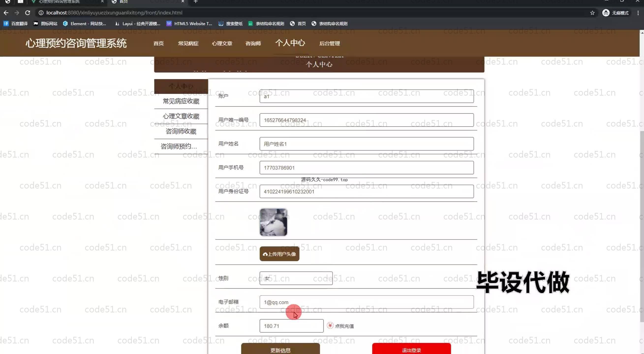The image size is (644, 354).
Task: Select 个人中心 in the left sidebar
Action: pyautogui.click(x=181, y=87)
